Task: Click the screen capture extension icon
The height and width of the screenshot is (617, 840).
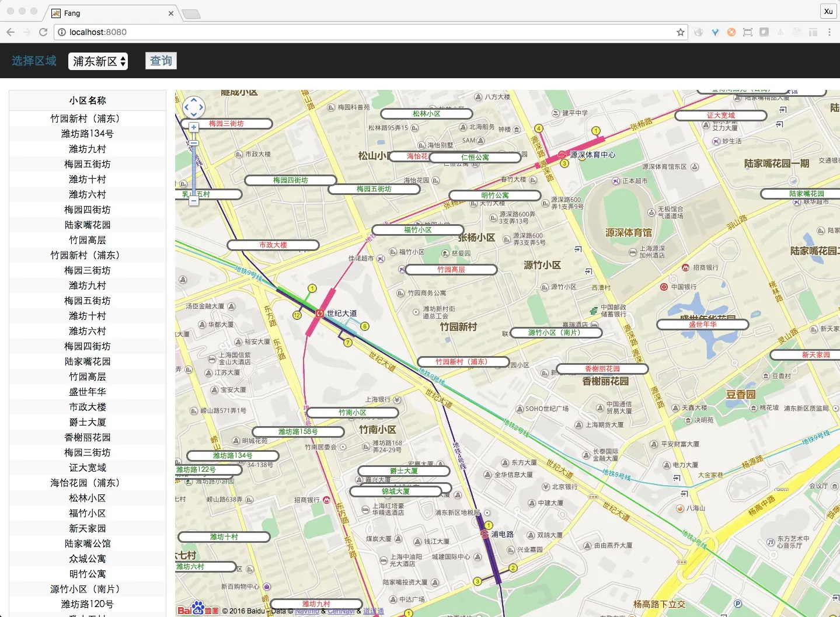Action: [748, 32]
